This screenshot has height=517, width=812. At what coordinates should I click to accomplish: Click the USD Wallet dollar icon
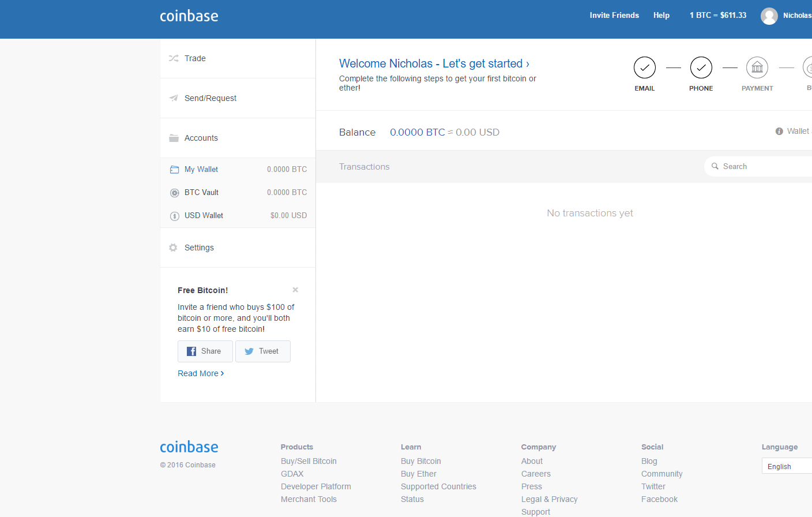[174, 216]
